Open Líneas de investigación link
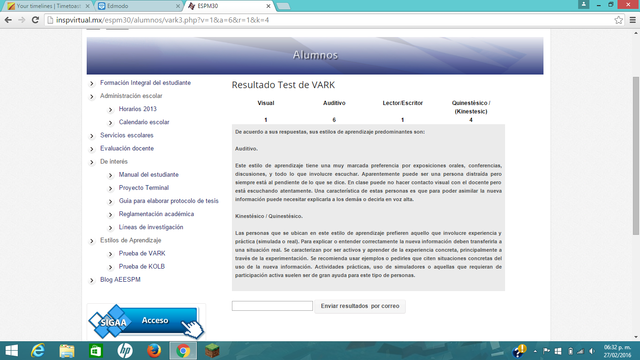The width and height of the screenshot is (640, 360). (151, 227)
